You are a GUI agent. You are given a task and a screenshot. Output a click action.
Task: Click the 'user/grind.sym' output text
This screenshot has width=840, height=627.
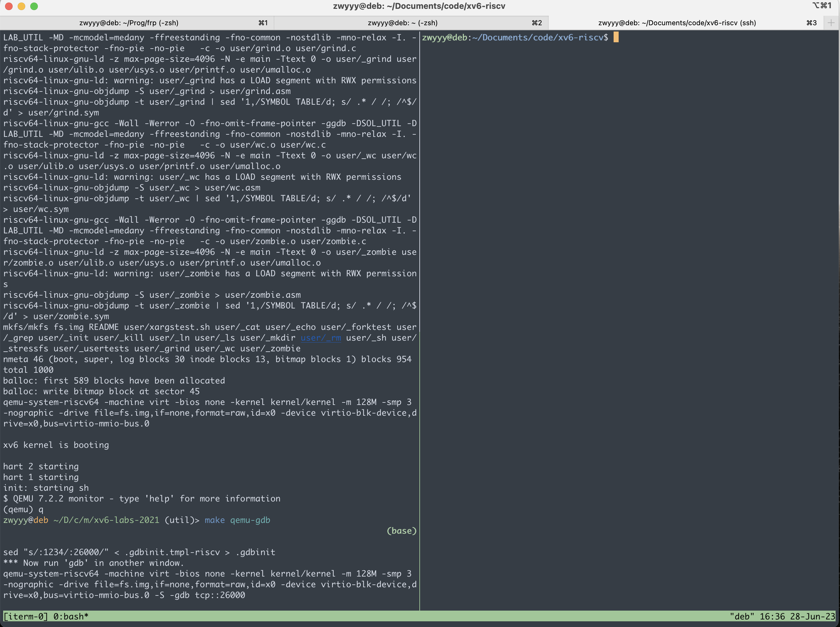pos(64,113)
